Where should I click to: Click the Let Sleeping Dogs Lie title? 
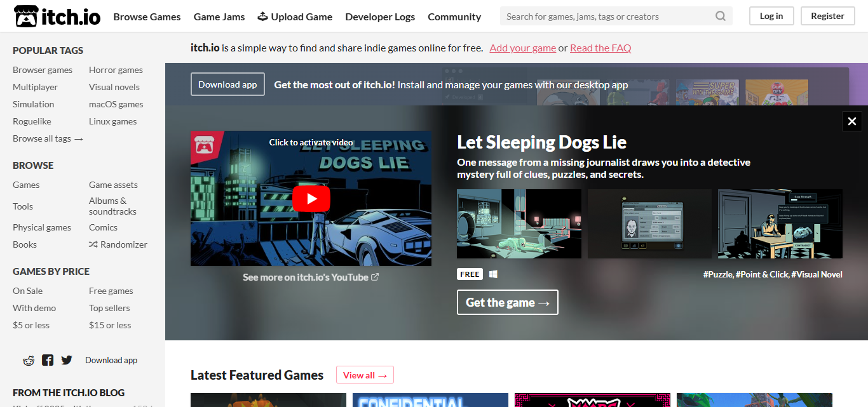point(542,142)
